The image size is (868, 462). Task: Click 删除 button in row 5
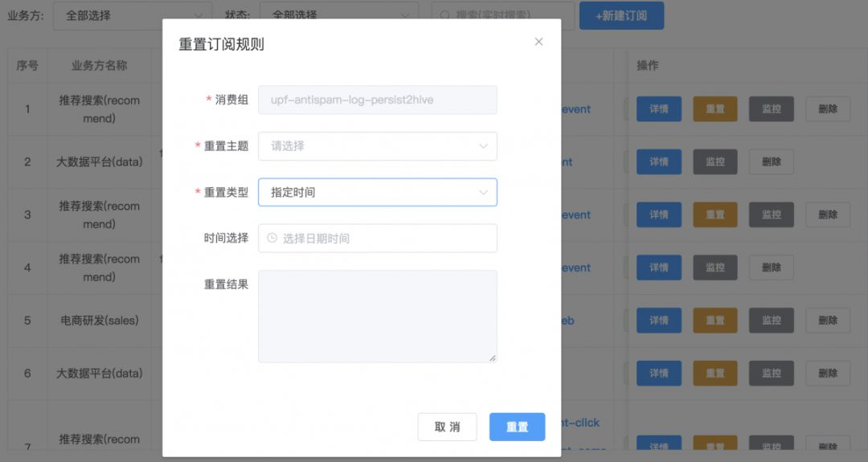tap(828, 321)
